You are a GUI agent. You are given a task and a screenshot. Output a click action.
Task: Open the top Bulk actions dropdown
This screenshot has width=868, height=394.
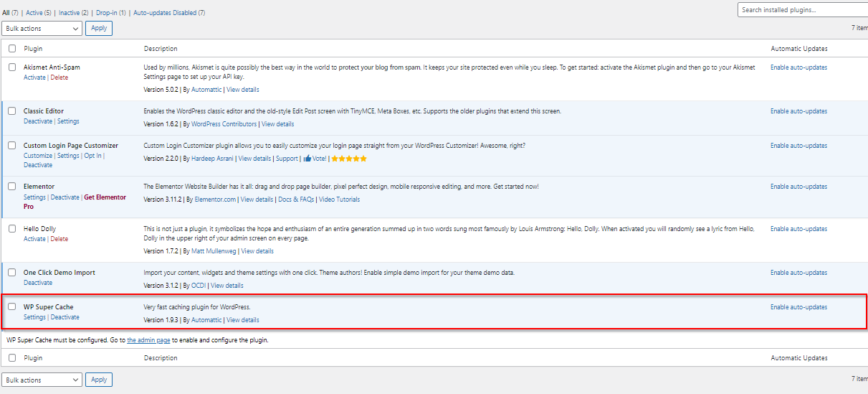(x=42, y=28)
